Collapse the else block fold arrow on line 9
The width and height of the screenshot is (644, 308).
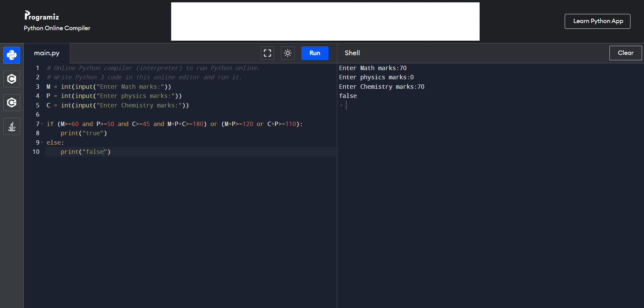[x=42, y=143]
